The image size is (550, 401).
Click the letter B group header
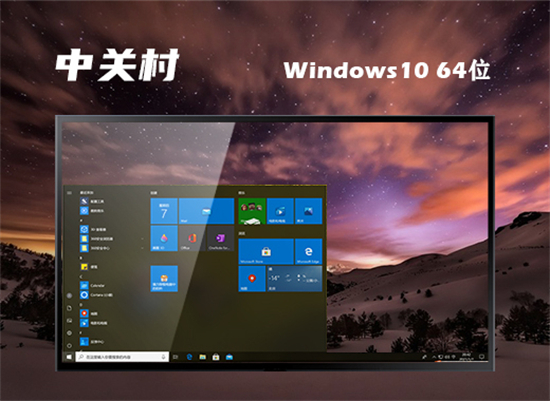tap(81, 258)
